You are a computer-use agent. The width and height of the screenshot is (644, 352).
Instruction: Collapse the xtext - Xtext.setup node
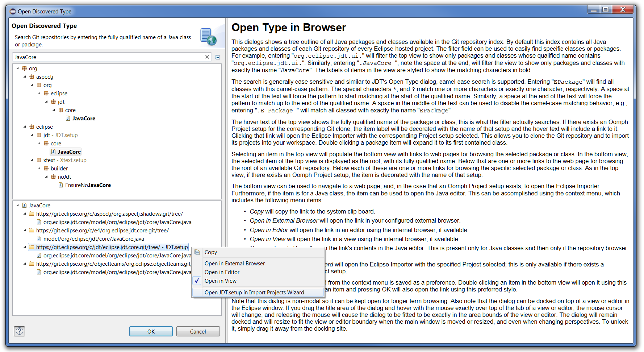tap(32, 160)
